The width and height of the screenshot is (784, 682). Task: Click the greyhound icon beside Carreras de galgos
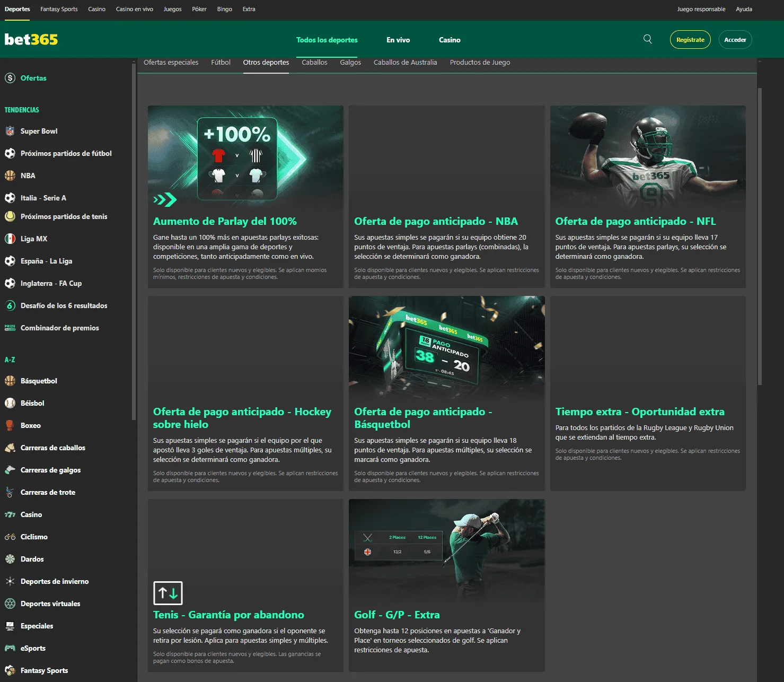pyautogui.click(x=10, y=470)
